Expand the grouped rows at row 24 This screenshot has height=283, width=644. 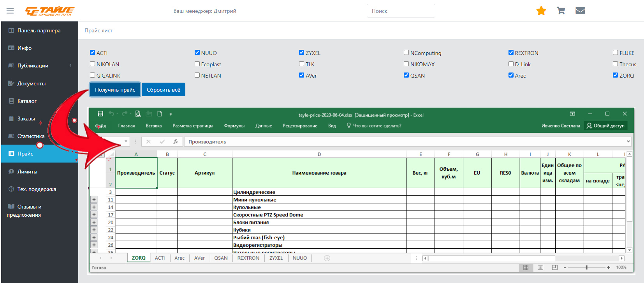click(x=94, y=237)
